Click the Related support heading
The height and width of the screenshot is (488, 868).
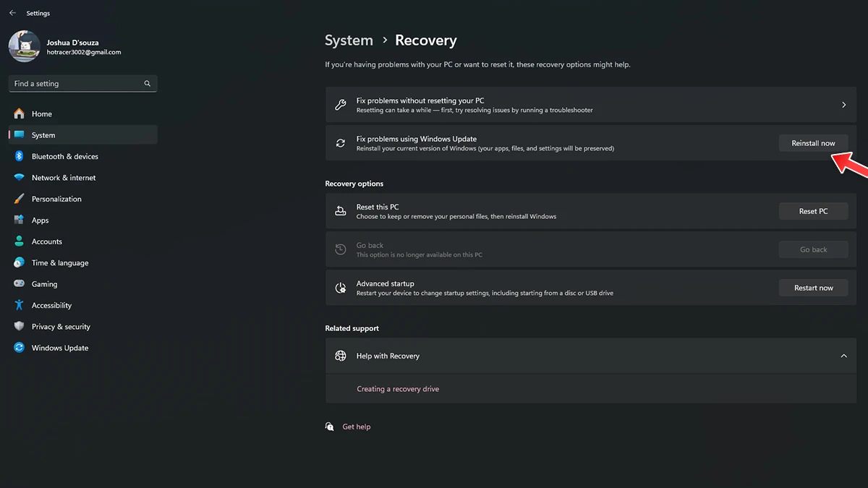[x=352, y=328]
